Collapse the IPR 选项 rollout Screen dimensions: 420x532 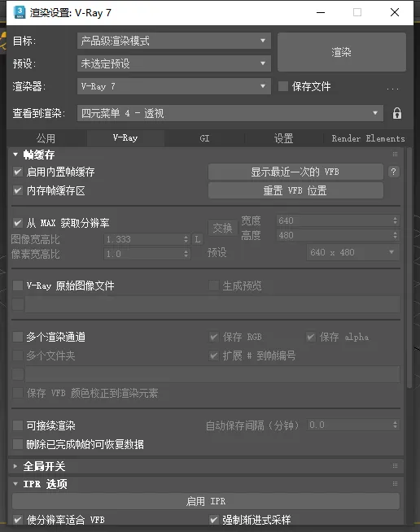(x=15, y=484)
